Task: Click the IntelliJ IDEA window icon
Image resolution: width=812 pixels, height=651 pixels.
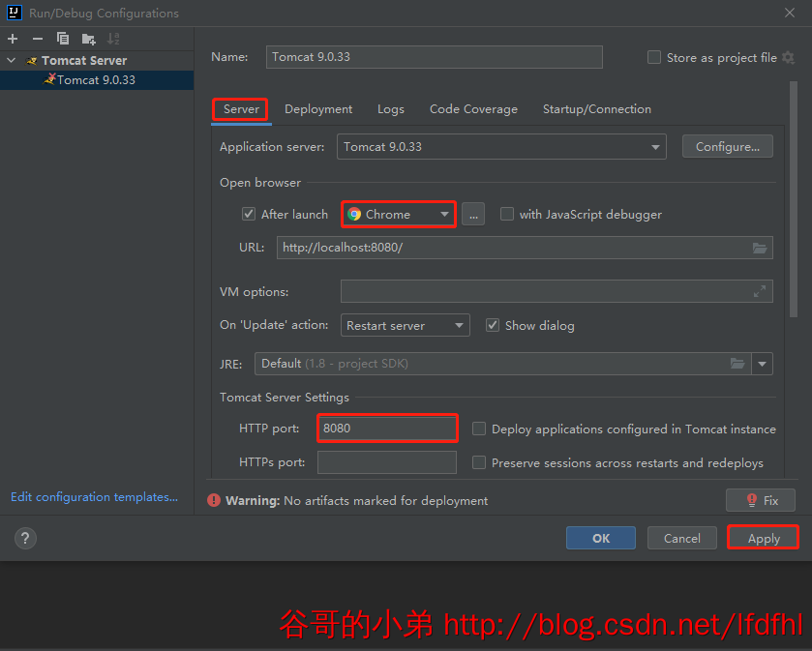Action: coord(14,13)
